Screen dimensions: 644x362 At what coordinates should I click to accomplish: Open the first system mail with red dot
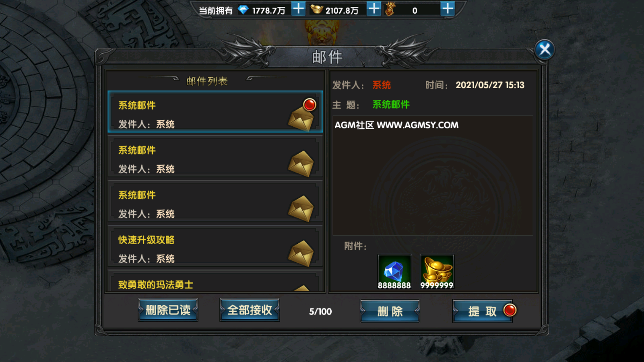[215, 112]
